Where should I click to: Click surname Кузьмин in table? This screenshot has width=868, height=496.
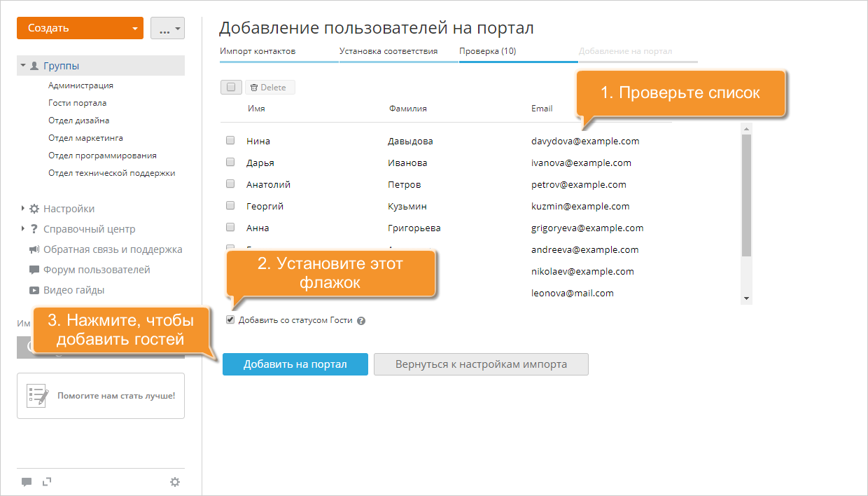[407, 206]
